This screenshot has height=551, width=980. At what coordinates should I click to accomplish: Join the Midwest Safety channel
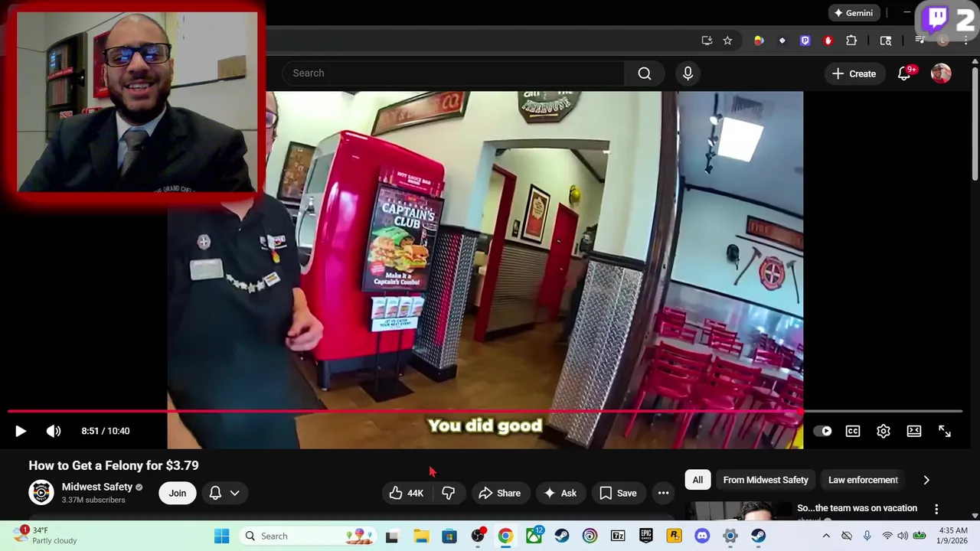click(x=178, y=493)
